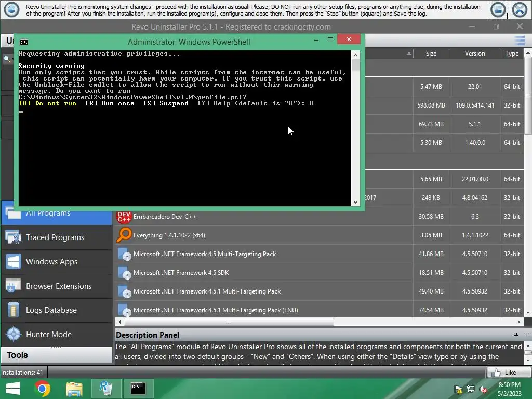Click the .NET 4.5 Multi-Targeting Pack icon

click(124, 254)
